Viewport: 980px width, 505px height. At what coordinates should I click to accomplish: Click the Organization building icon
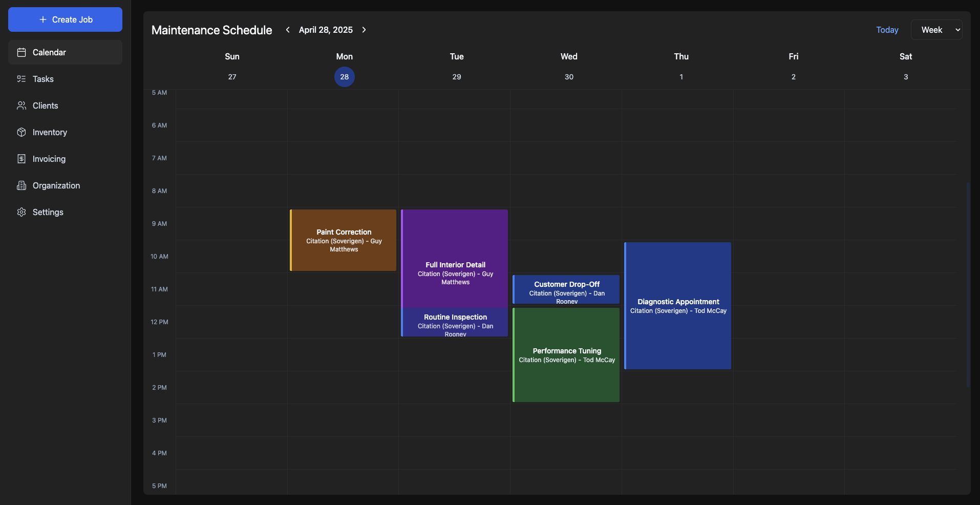point(22,185)
